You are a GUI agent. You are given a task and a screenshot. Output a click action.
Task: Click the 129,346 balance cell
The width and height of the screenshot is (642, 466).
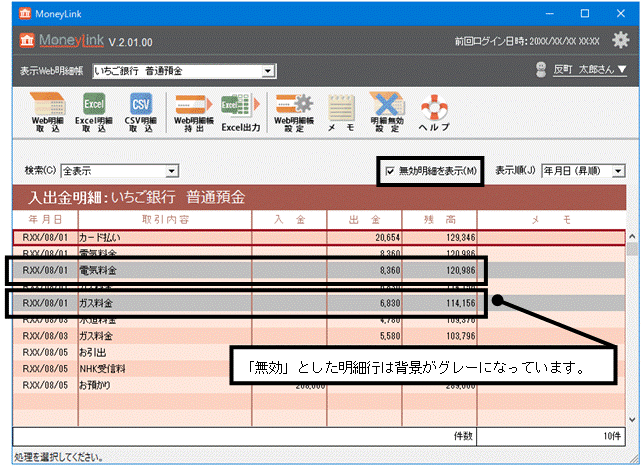(x=440, y=238)
